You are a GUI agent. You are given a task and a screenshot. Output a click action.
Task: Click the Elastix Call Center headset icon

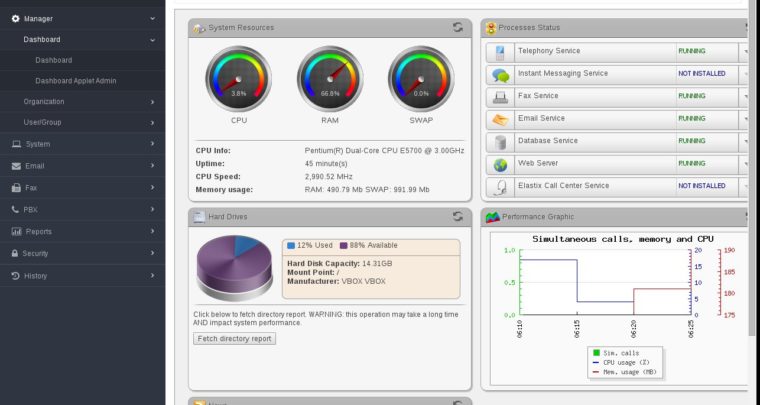pos(499,186)
